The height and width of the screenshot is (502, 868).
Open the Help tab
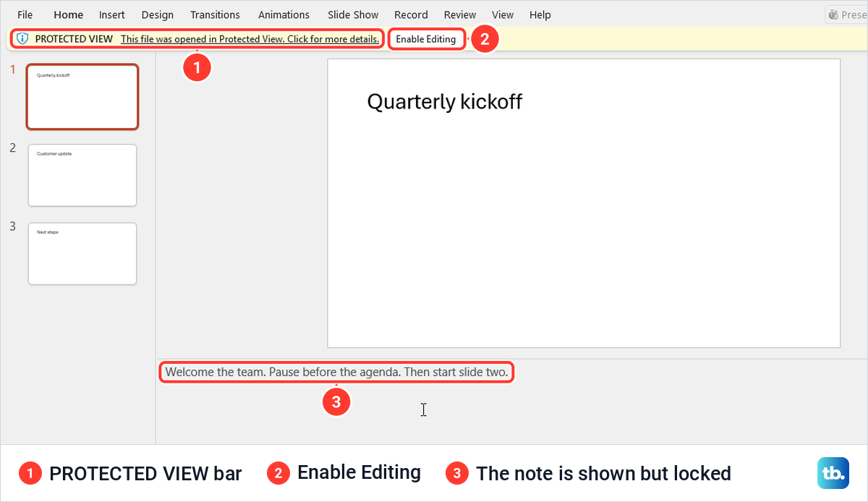[x=540, y=14]
